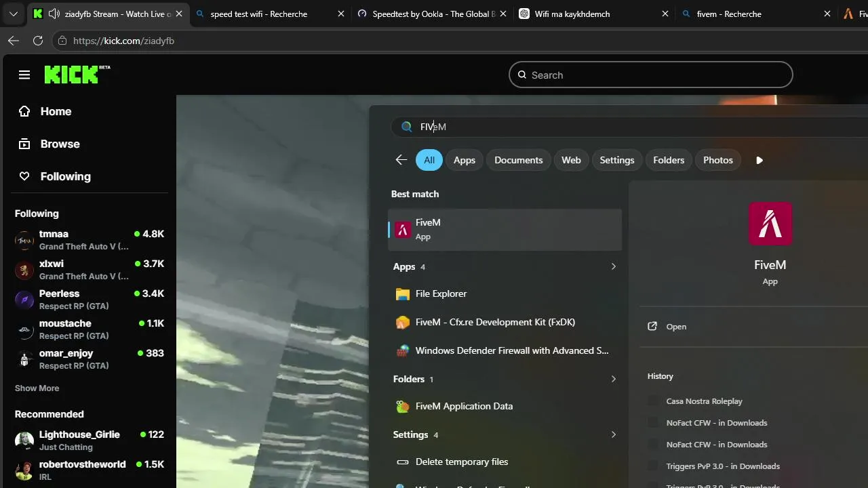Open FiveM best match result

(505, 229)
